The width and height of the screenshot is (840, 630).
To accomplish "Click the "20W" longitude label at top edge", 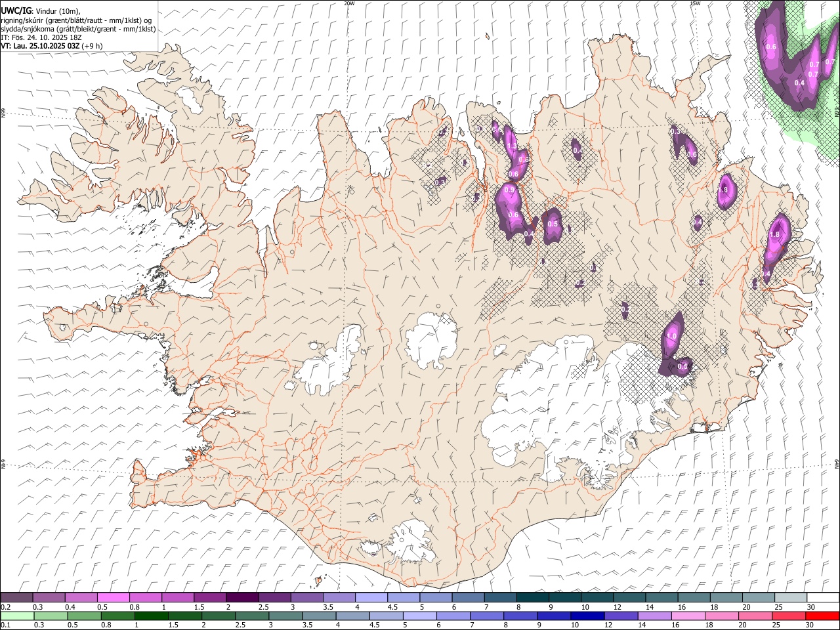I will [349, 3].
